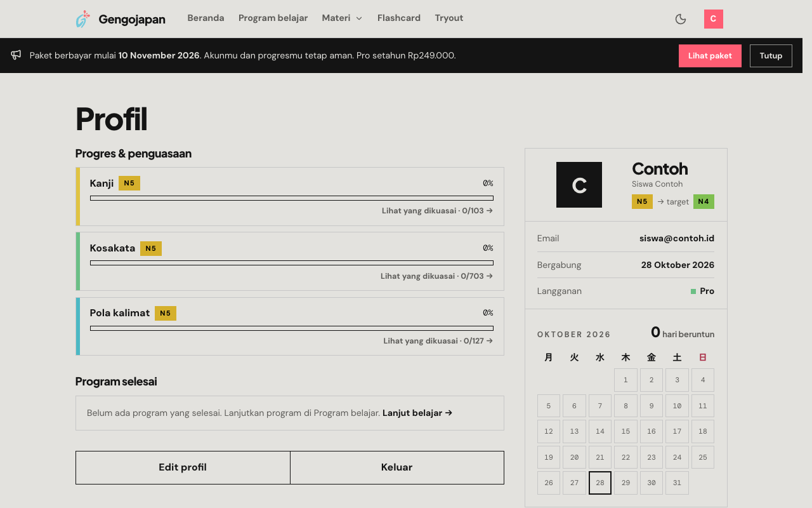812x508 pixels.
Task: Open the user avatar C in navbar
Action: [x=714, y=19]
